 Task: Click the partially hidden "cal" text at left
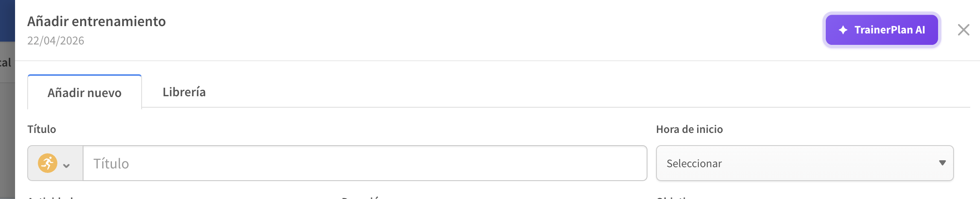5,63
